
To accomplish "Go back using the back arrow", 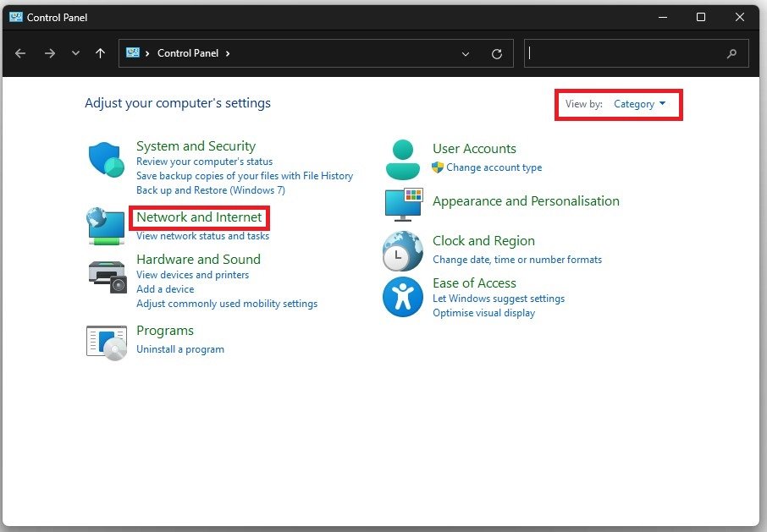I will 20,53.
